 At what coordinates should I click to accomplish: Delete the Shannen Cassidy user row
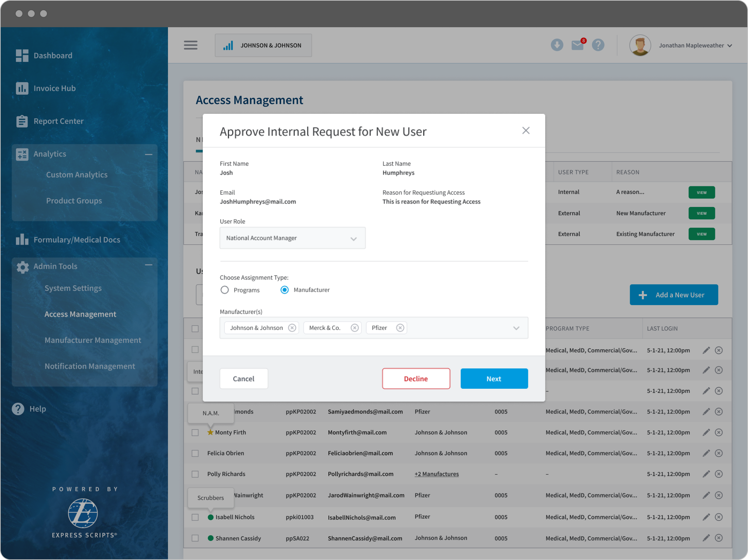719,538
